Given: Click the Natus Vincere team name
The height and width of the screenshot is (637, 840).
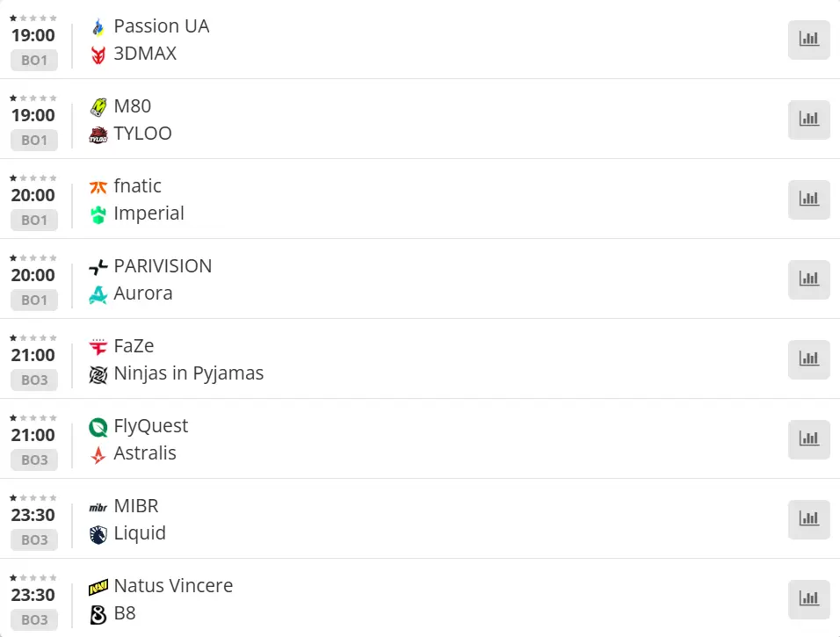Looking at the screenshot, I should point(173,586).
